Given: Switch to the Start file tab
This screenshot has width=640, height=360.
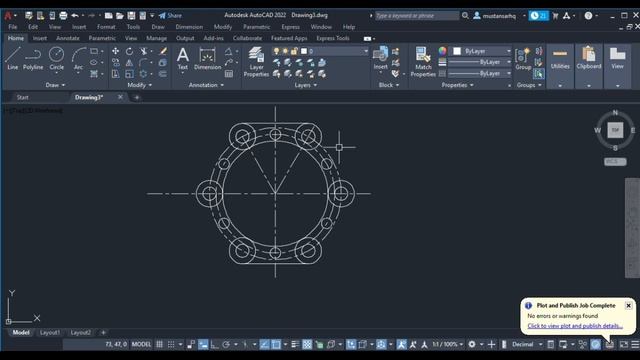Looking at the screenshot, I should [22, 97].
